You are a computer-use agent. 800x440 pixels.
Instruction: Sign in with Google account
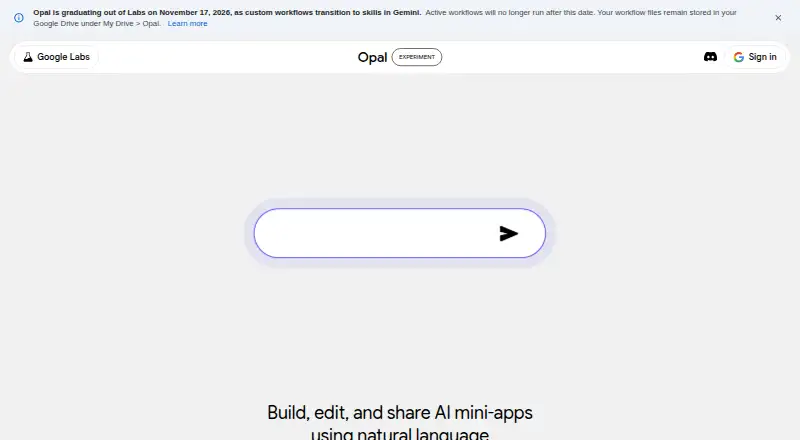755,57
